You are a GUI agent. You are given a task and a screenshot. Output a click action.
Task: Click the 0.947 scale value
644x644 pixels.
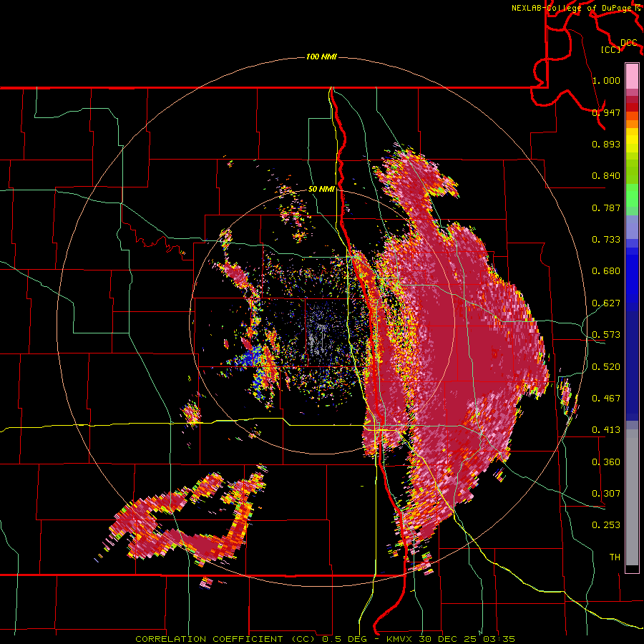(606, 112)
